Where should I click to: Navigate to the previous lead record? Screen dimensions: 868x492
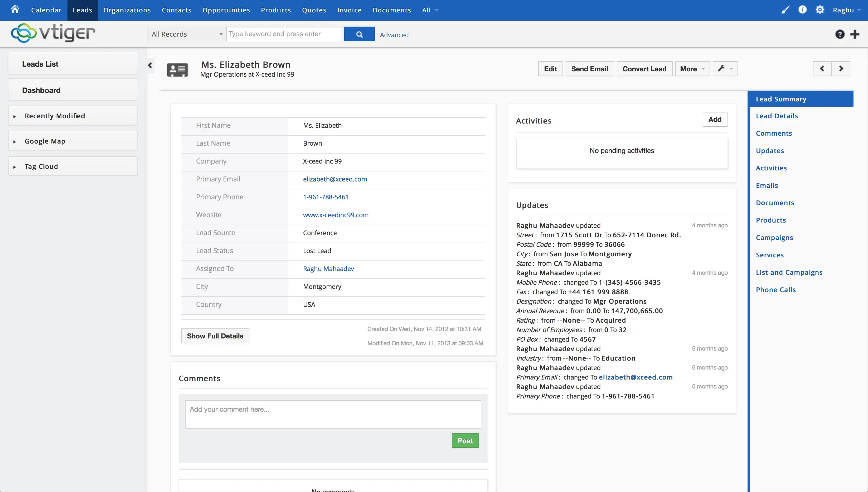[x=822, y=68]
